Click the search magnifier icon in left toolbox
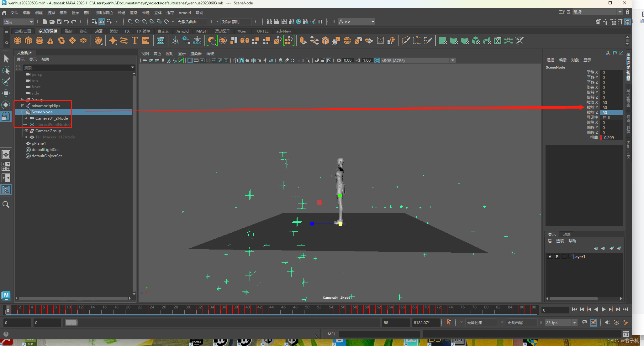 [x=6, y=205]
